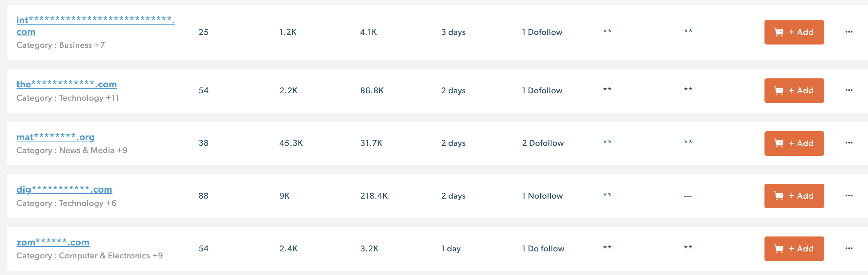868x275 pixels.
Task: Expand Business +7 category list
Action: tap(100, 45)
